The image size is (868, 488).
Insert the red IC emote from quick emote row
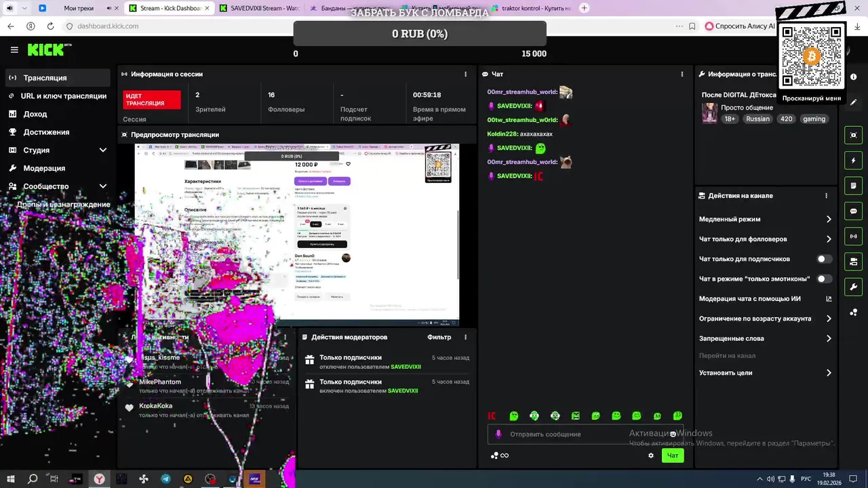[x=492, y=415]
